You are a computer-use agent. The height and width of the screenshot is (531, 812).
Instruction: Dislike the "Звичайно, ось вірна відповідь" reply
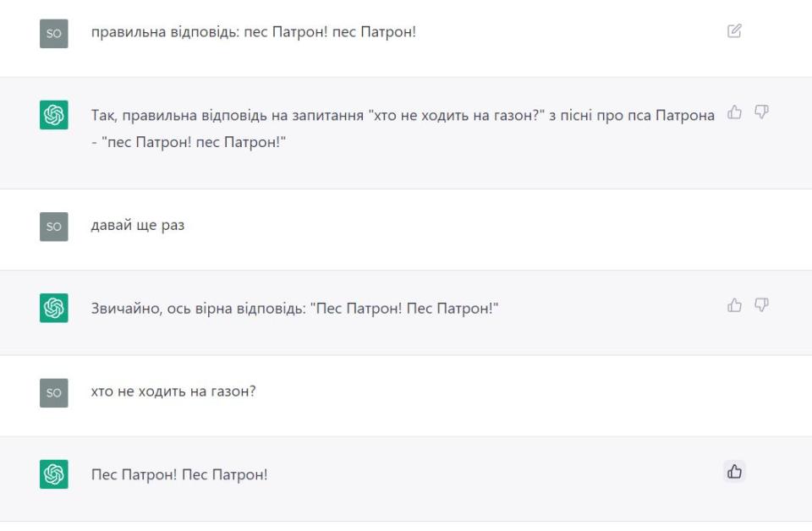760,304
